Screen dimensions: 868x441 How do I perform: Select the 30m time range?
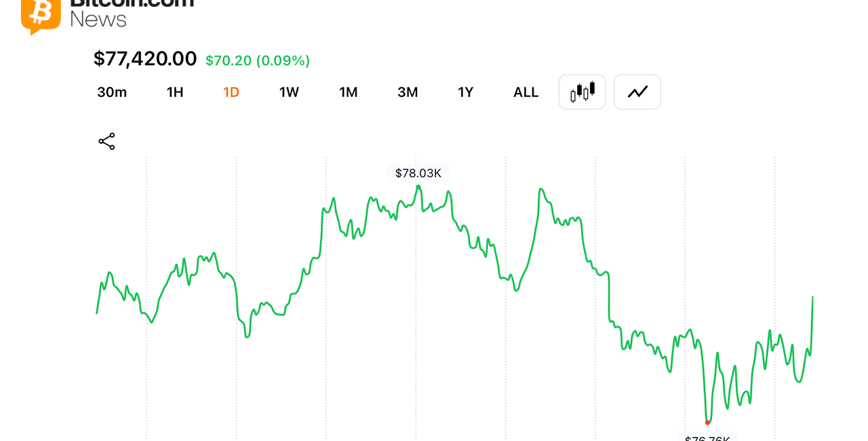pyautogui.click(x=112, y=92)
